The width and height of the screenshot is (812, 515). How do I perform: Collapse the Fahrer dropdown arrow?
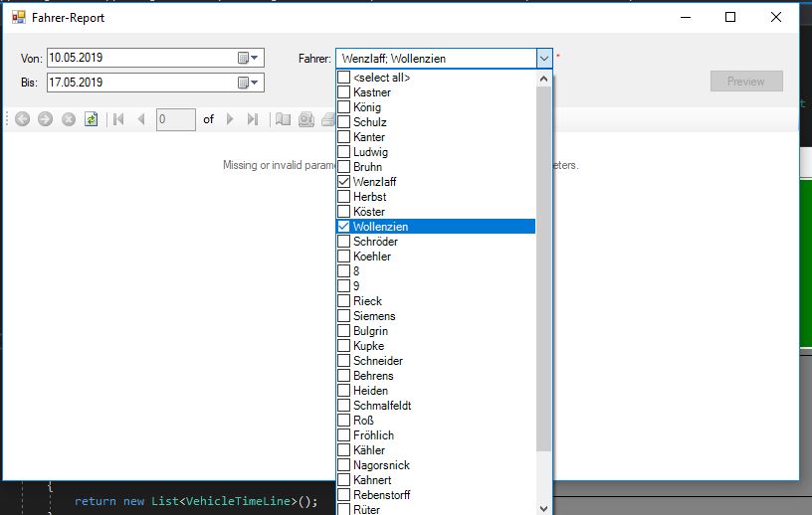(x=544, y=59)
